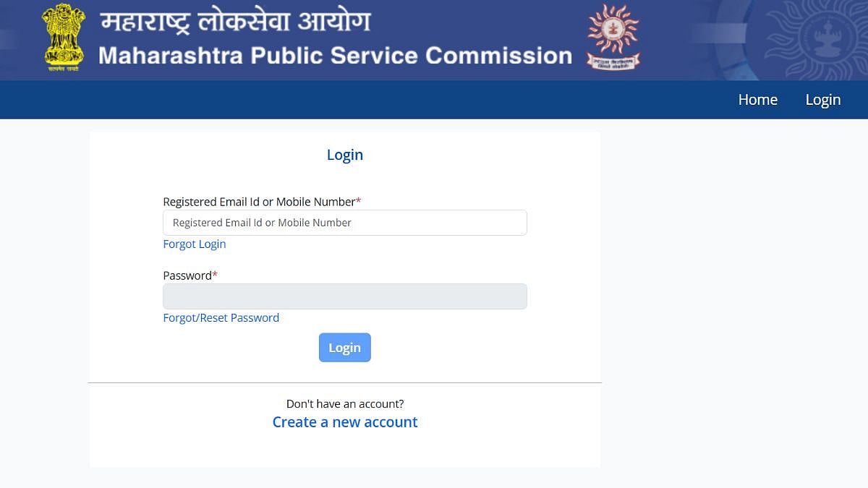Image resolution: width=868 pixels, height=488 pixels.
Task: Click the Login heading above the form
Action: (344, 155)
